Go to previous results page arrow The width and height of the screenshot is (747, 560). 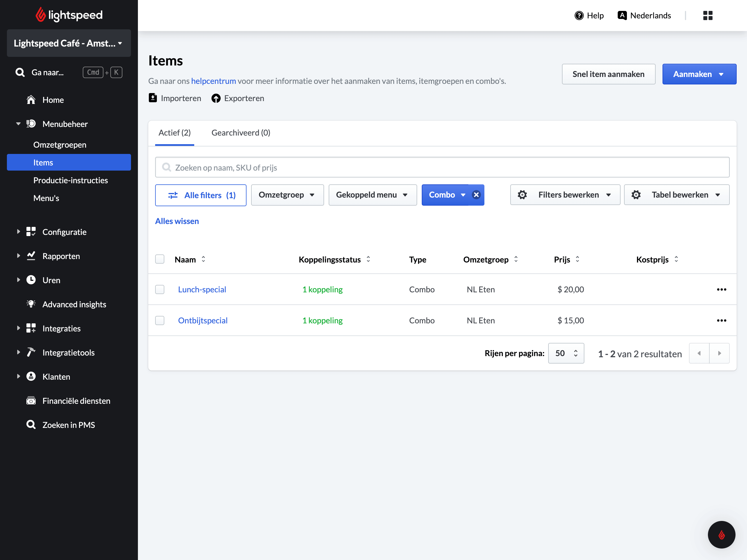click(x=699, y=353)
